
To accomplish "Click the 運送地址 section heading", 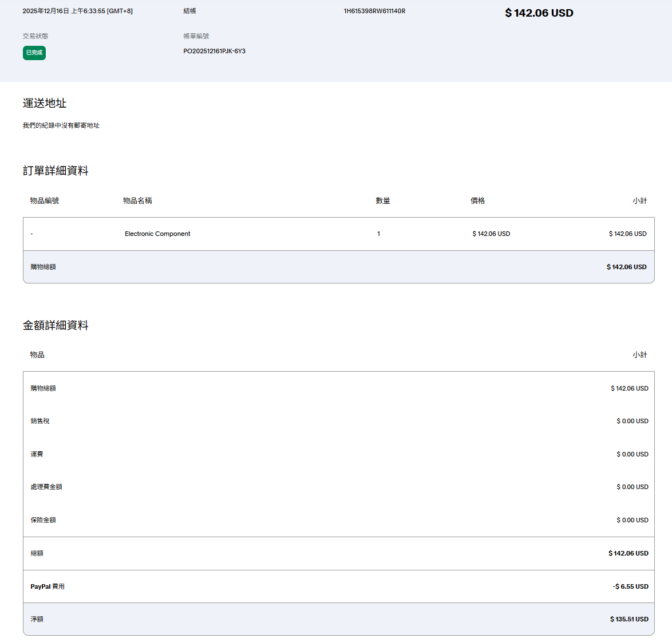I will coord(45,103).
